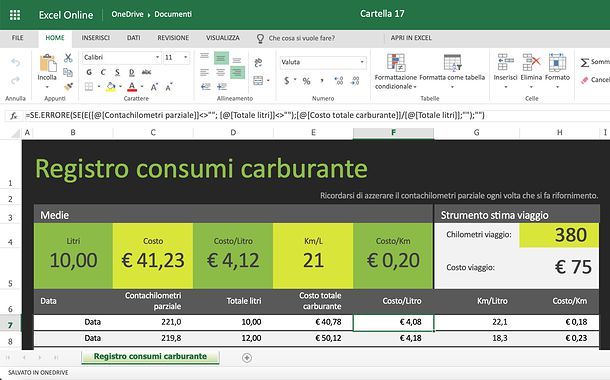The height and width of the screenshot is (380, 610).
Task: Apply red font color
Action: (132, 86)
